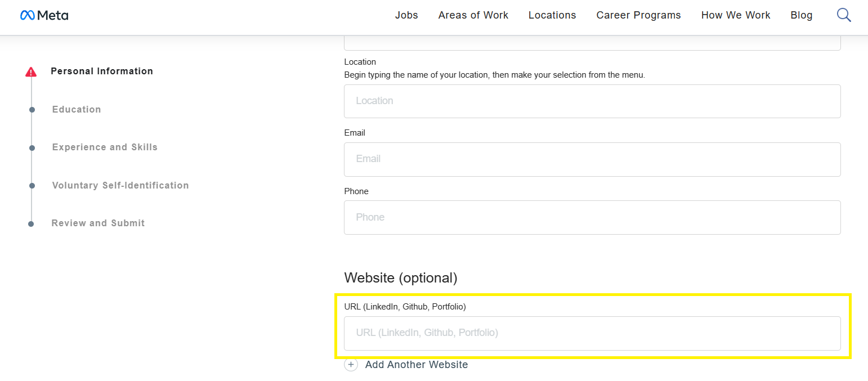Select Personal Information step
Image resolution: width=868 pixels, height=381 pixels.
(102, 71)
